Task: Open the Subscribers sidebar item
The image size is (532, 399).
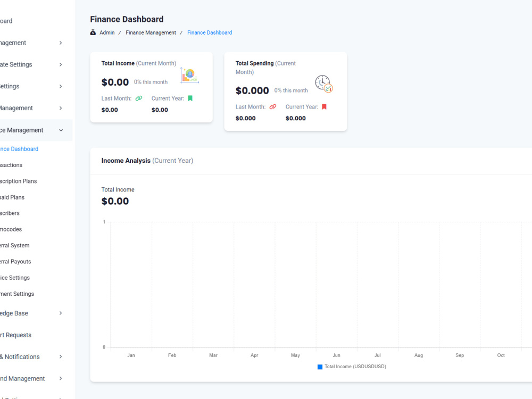Action: [10, 213]
